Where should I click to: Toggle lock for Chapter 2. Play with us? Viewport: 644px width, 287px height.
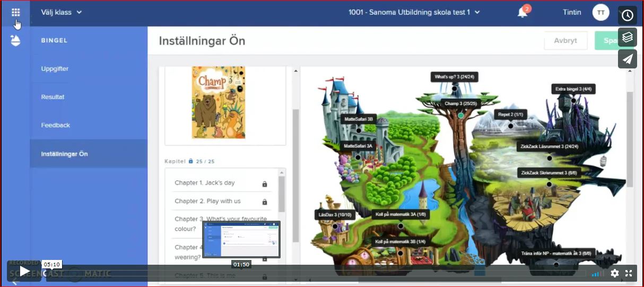[264, 202]
